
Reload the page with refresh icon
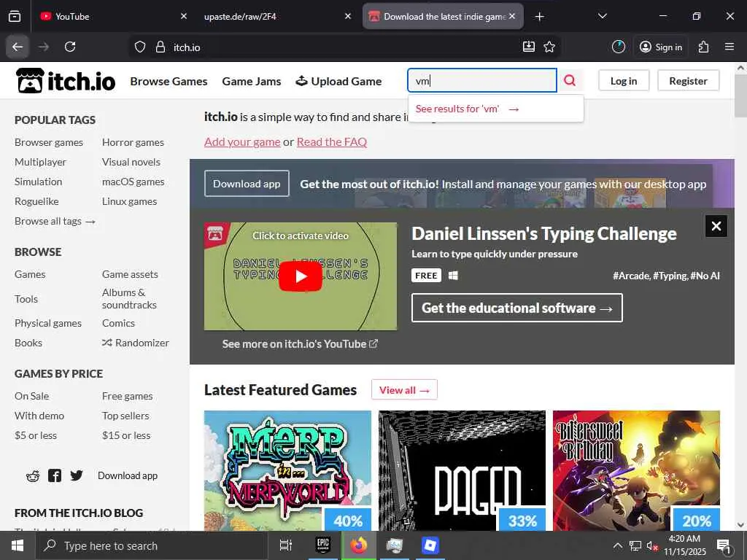click(x=70, y=47)
